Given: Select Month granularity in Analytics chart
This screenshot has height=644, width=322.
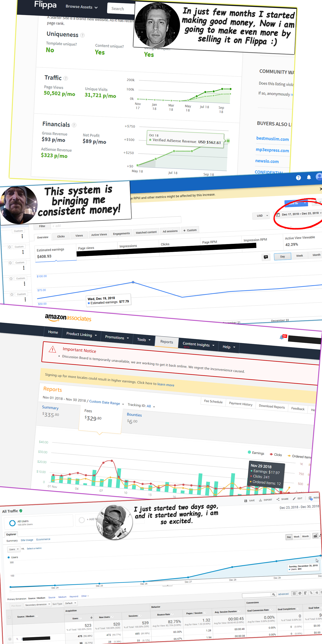Looking at the screenshot, I should pyautogui.click(x=305, y=536).
